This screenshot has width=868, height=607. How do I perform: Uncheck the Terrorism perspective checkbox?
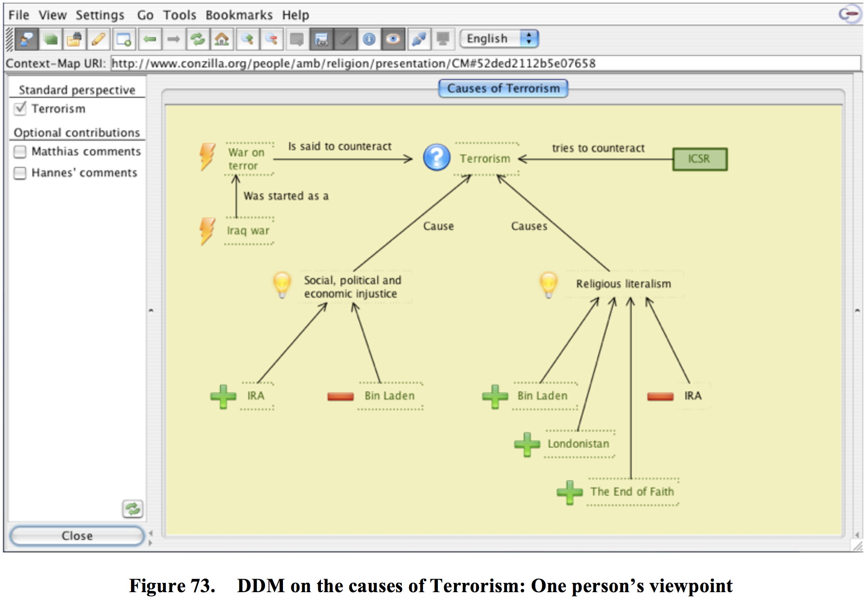click(20, 108)
